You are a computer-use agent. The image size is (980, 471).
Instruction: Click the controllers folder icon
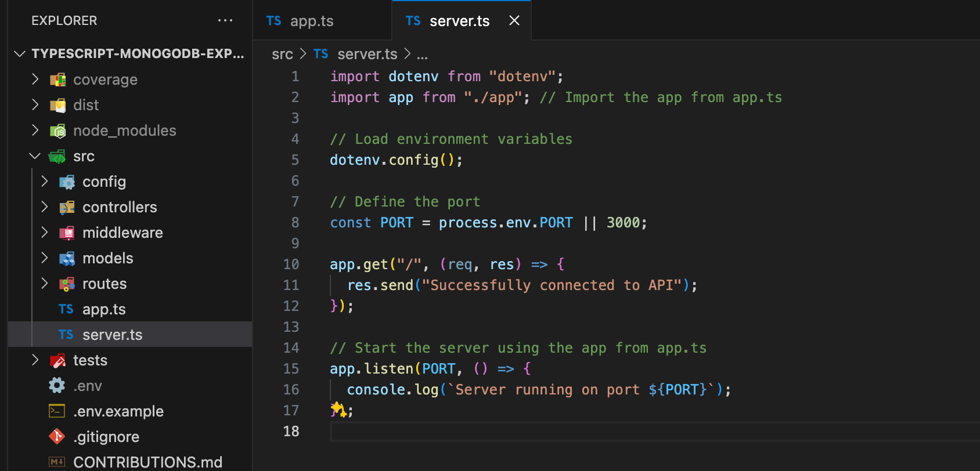pos(67,207)
